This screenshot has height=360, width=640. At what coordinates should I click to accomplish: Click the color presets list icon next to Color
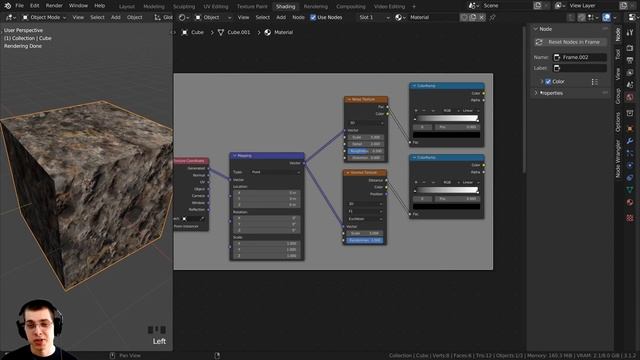point(594,82)
